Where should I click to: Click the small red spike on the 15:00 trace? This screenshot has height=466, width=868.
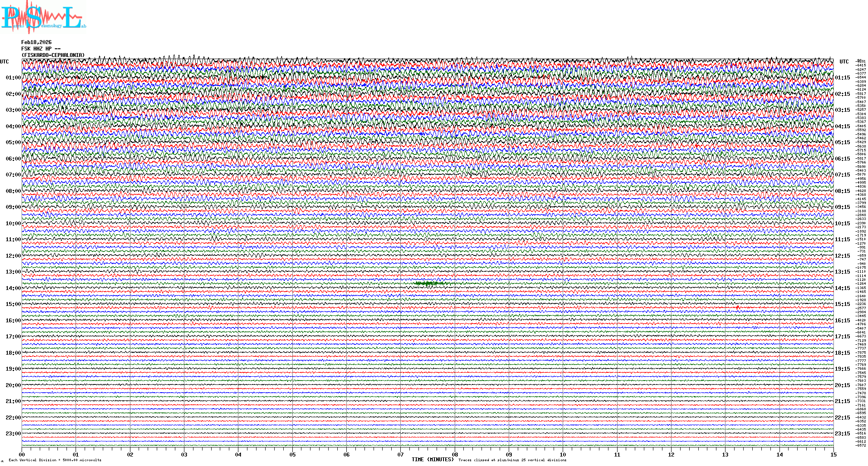[x=738, y=307]
